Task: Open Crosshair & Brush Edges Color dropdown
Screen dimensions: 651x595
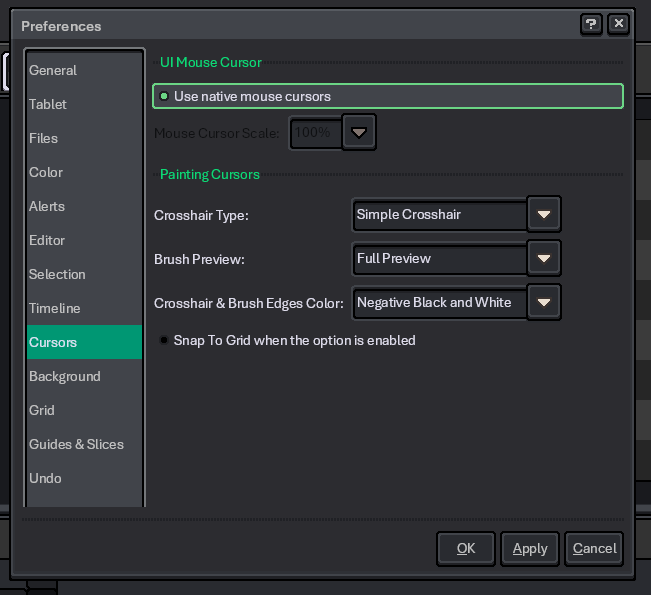Action: tap(543, 303)
